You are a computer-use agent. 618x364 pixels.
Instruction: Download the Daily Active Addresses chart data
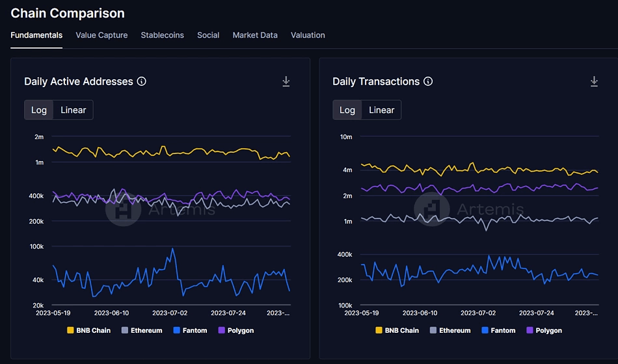286,81
